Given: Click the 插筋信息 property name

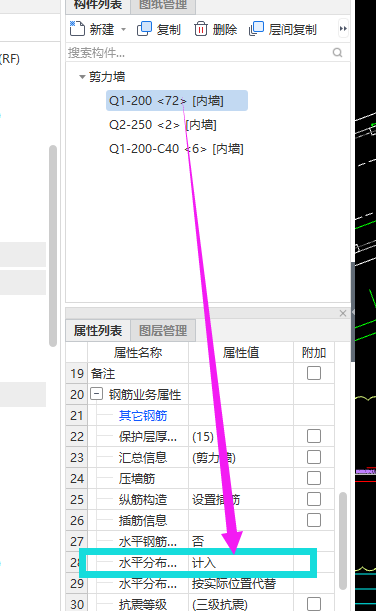Looking at the screenshot, I should pyautogui.click(x=143, y=521).
